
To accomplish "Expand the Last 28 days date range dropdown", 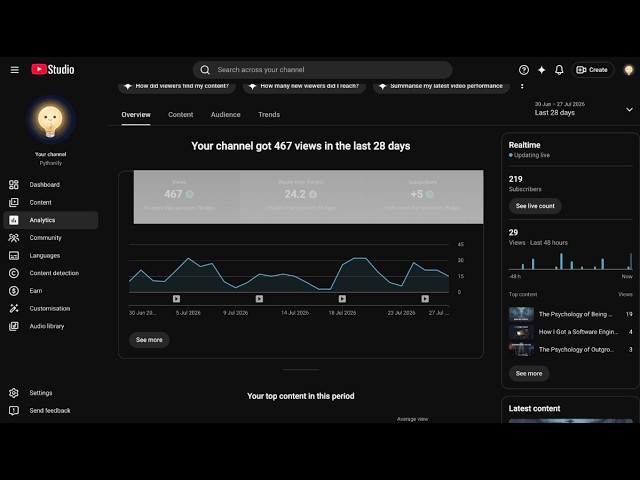I will pyautogui.click(x=584, y=109).
